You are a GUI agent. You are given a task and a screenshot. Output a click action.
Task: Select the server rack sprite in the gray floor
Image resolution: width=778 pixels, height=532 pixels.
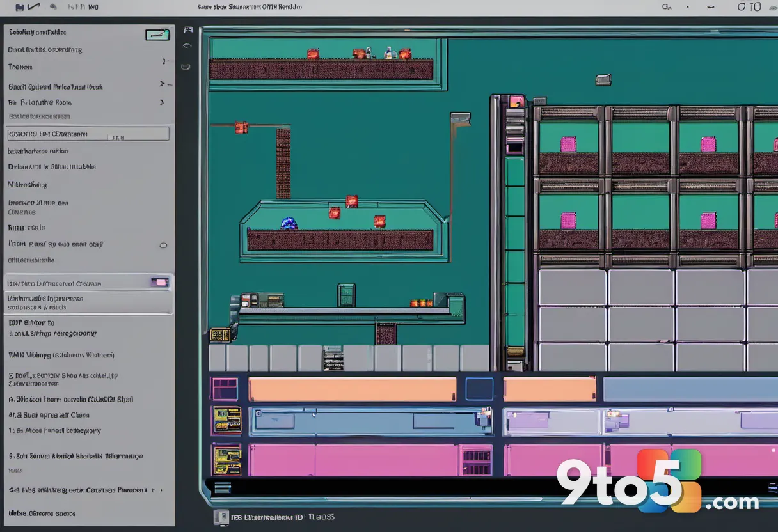[x=333, y=358]
